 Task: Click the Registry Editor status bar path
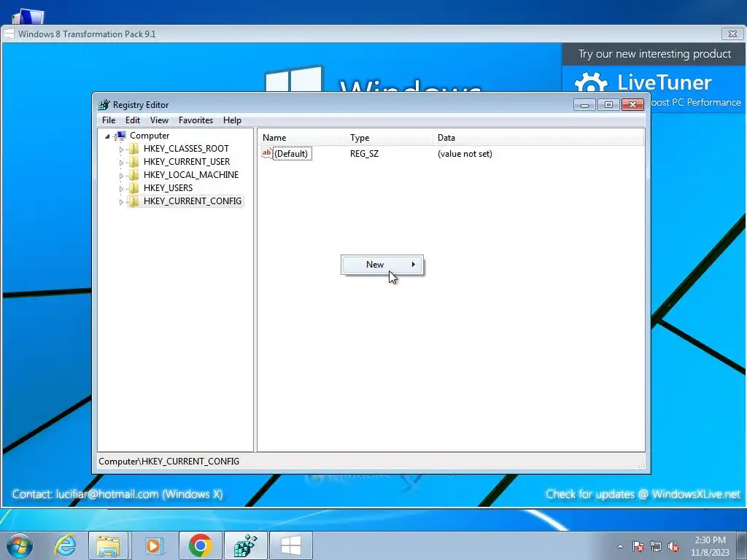pyautogui.click(x=169, y=461)
